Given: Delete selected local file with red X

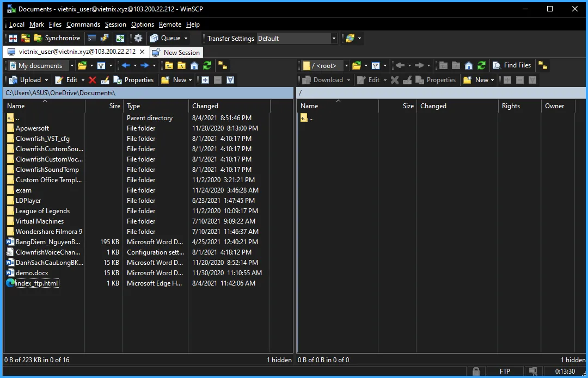Looking at the screenshot, I should [x=93, y=80].
